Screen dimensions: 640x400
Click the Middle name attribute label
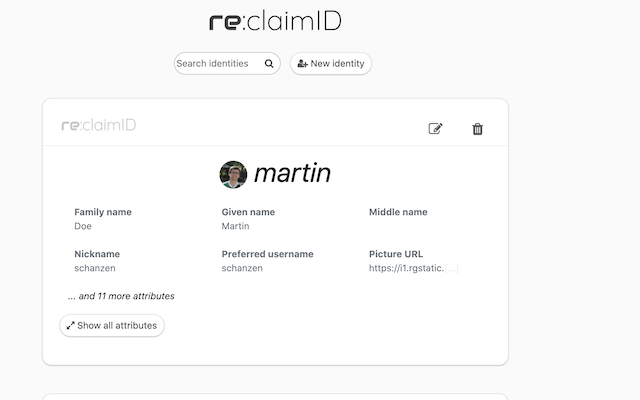[x=398, y=212]
